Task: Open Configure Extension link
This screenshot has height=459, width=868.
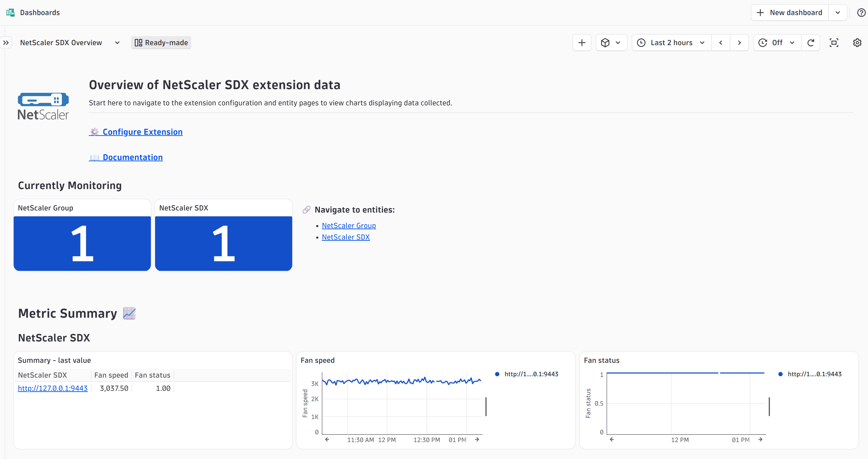Action: [x=136, y=132]
